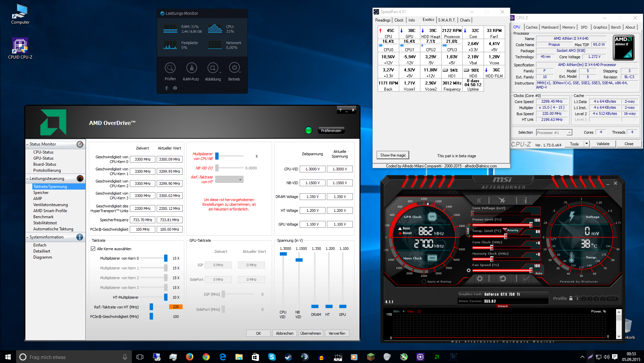Collapse the Systeminformation tree section
The width and height of the screenshot is (644, 363).
tap(27, 237)
